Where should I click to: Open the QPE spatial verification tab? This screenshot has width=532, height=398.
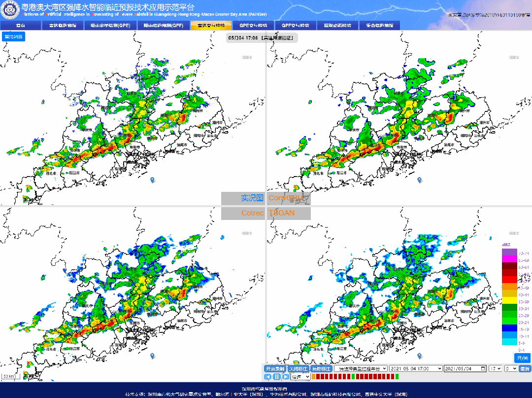coord(253,26)
